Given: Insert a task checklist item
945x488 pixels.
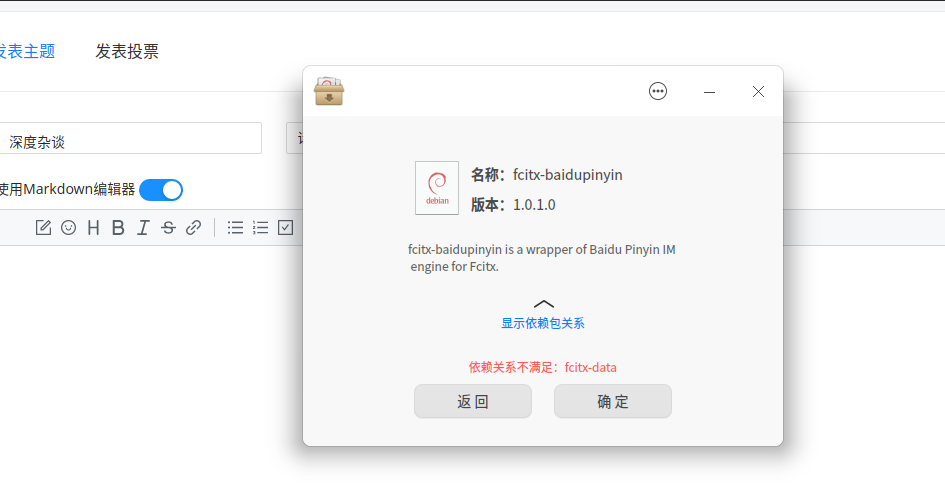Looking at the screenshot, I should pos(286,228).
